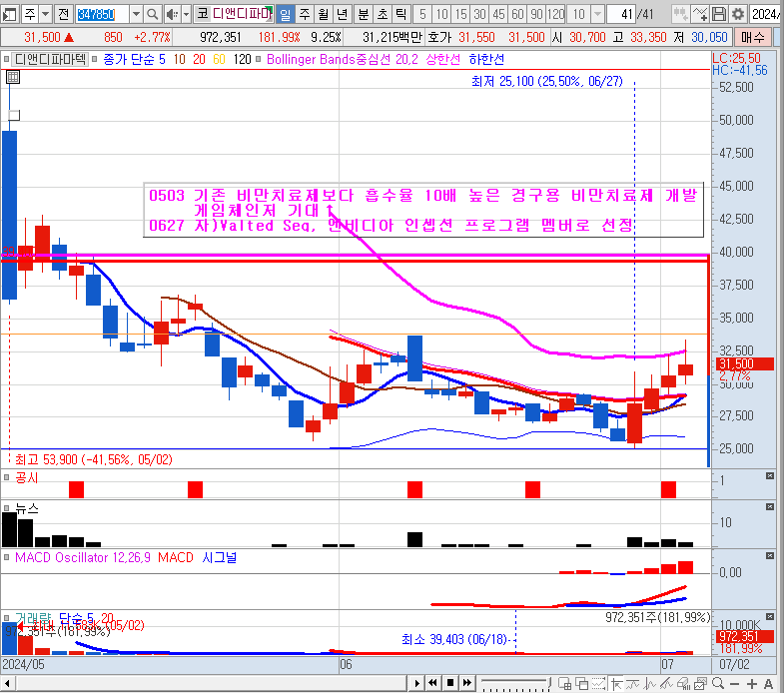Click the text 'A' annotation icon
This screenshot has width=784, height=693.
(768, 683)
